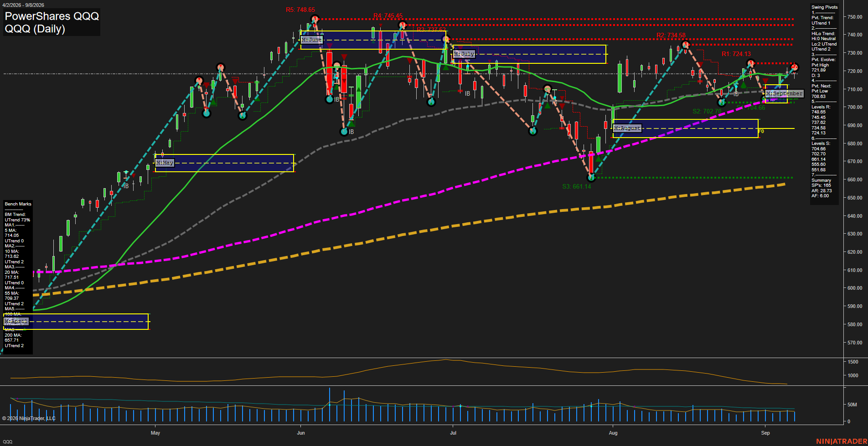Select the Jul label on time axis
Viewport: 868px width, 446px height.
pos(453,433)
